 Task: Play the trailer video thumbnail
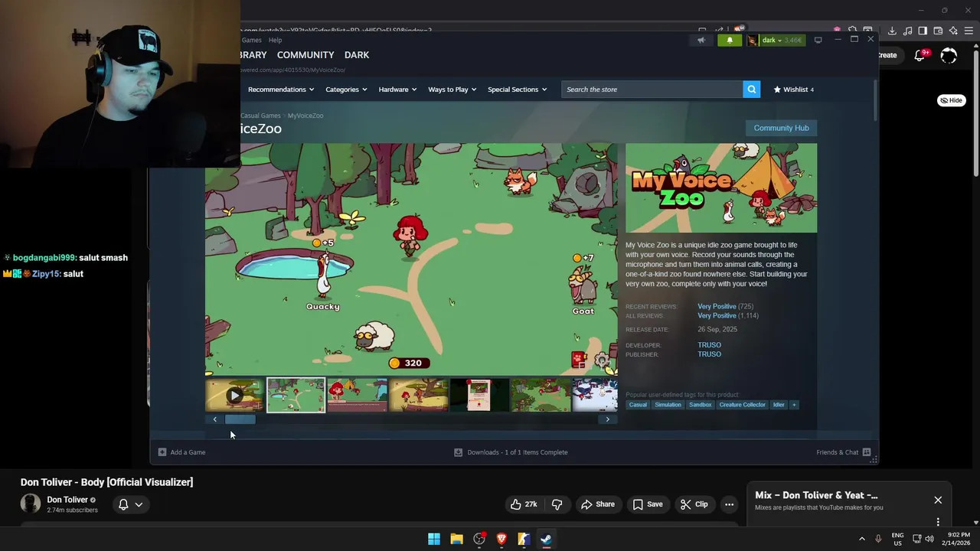(x=234, y=396)
